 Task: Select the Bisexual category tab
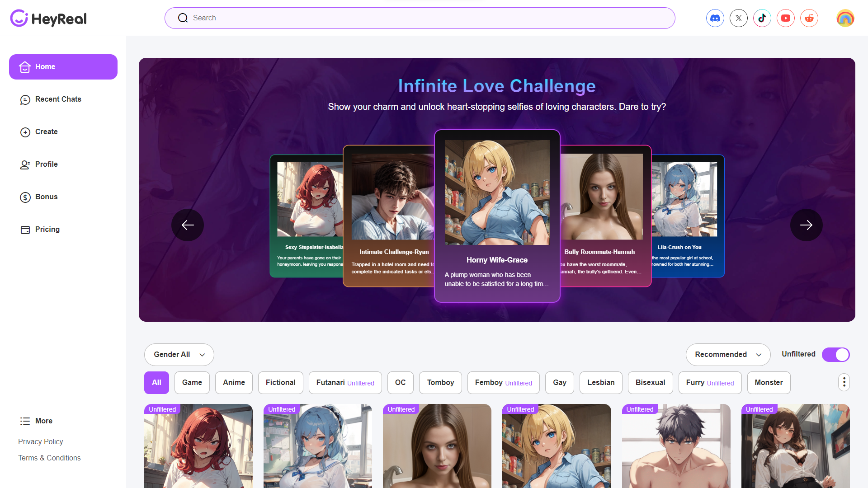[x=651, y=383]
